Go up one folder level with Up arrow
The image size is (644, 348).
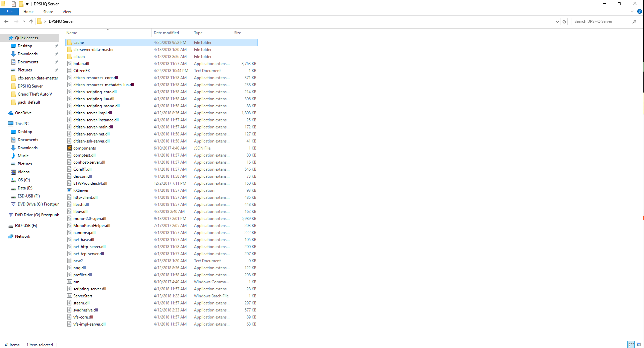pos(31,21)
